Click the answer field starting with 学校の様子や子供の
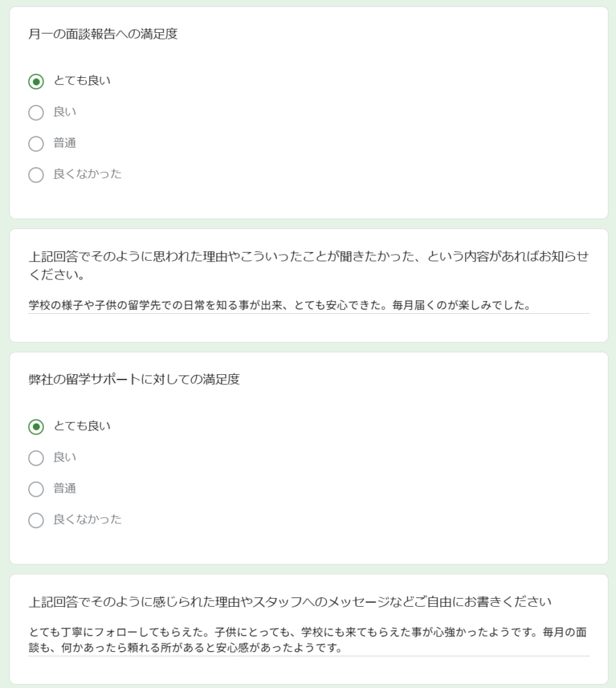This screenshot has width=616, height=688. tap(308, 306)
